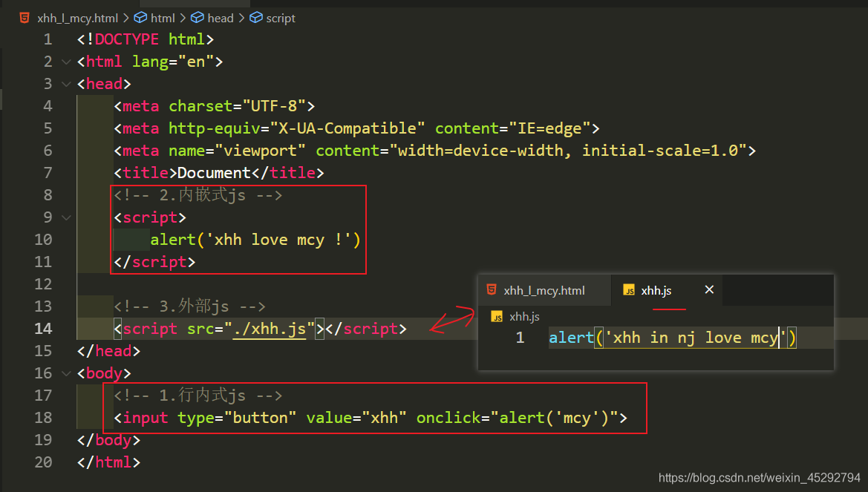Click the JS icon in xhh.js breadcrumb
Viewport: 868px width, 492px height.
(497, 317)
